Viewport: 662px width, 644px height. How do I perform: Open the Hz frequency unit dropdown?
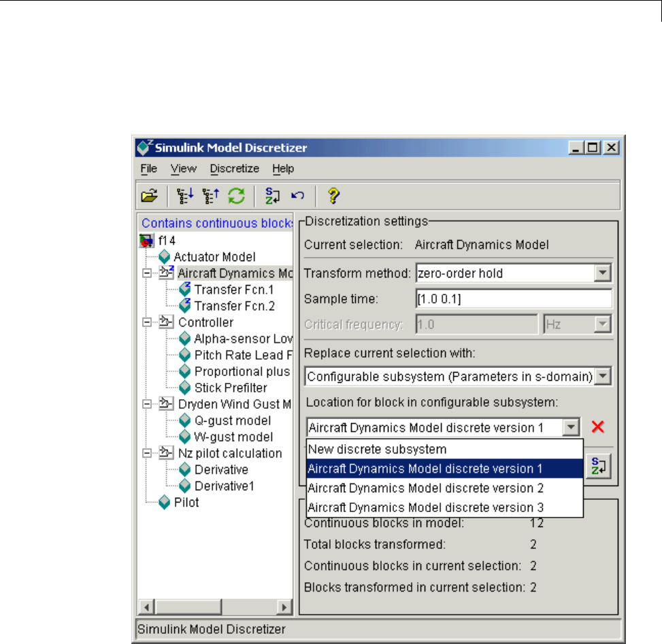[603, 324]
